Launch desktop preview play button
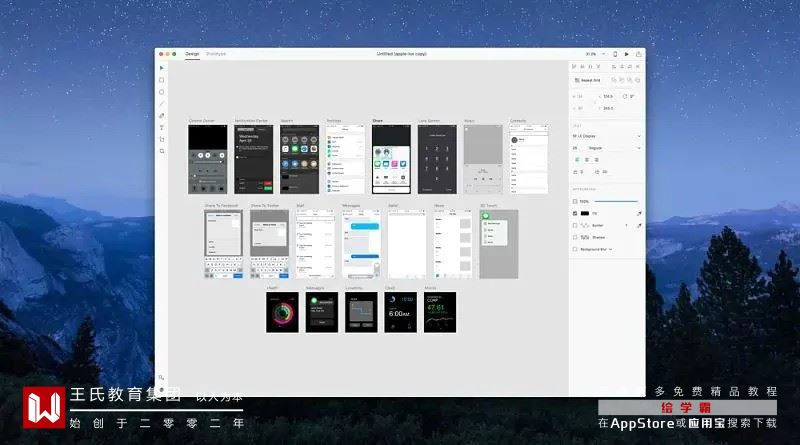The width and height of the screenshot is (800, 445). (627, 54)
